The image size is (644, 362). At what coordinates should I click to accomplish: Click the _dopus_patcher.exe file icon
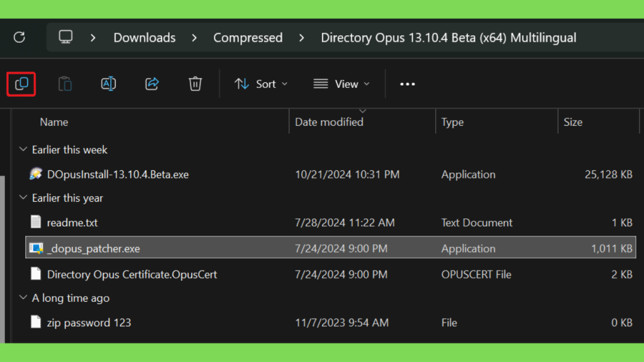(x=36, y=248)
